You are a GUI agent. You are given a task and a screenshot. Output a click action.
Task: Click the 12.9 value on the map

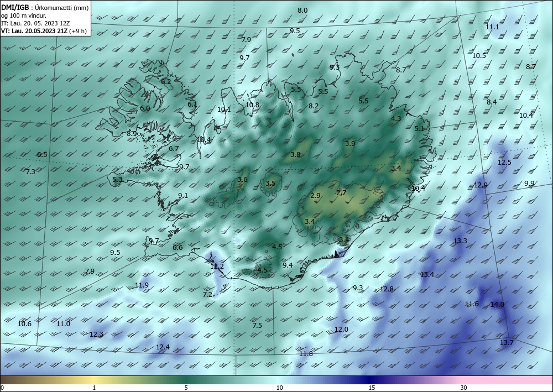click(481, 185)
